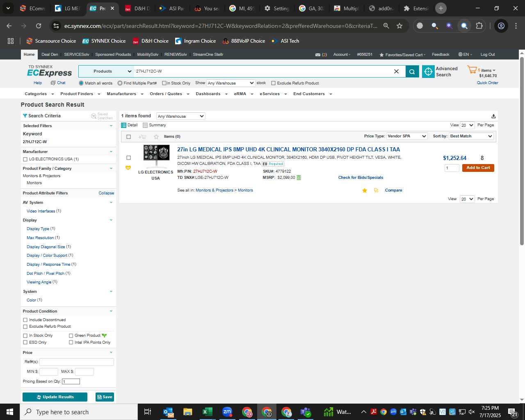Click the Quick Order link
The height and width of the screenshot is (420, 525).
[487, 83]
